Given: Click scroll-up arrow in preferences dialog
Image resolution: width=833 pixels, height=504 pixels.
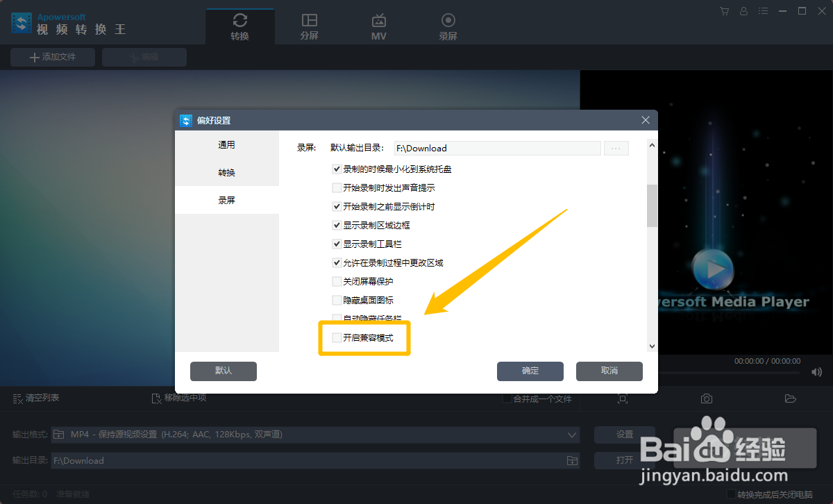Looking at the screenshot, I should point(652,145).
